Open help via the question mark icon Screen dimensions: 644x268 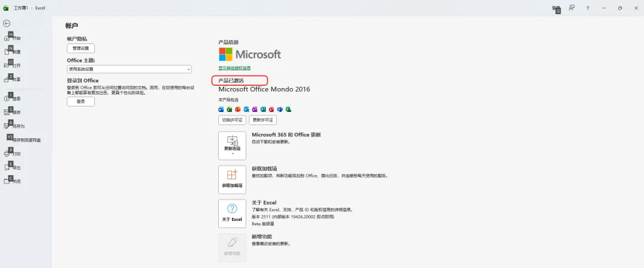point(588,8)
